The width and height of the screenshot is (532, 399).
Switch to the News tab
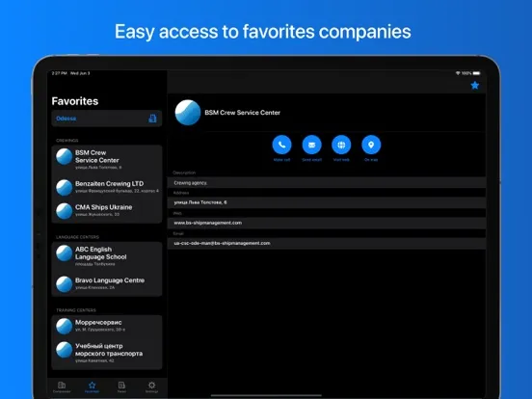point(121,386)
